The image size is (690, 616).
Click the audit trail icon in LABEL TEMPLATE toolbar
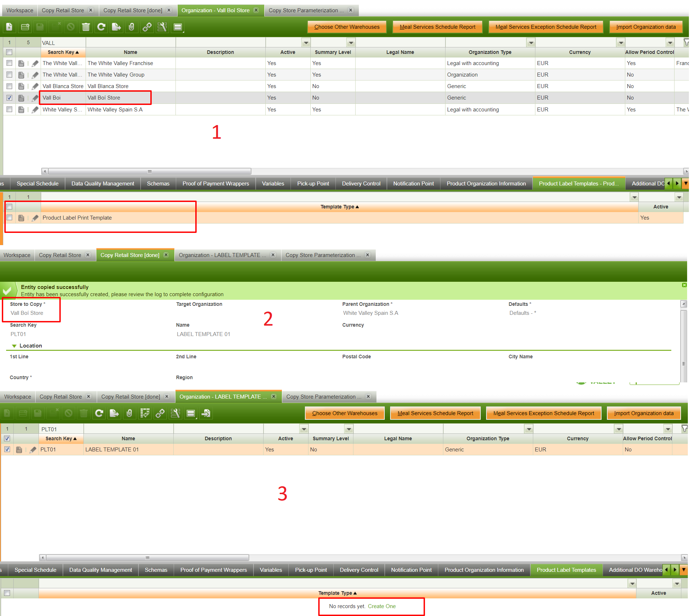pyautogui.click(x=145, y=413)
